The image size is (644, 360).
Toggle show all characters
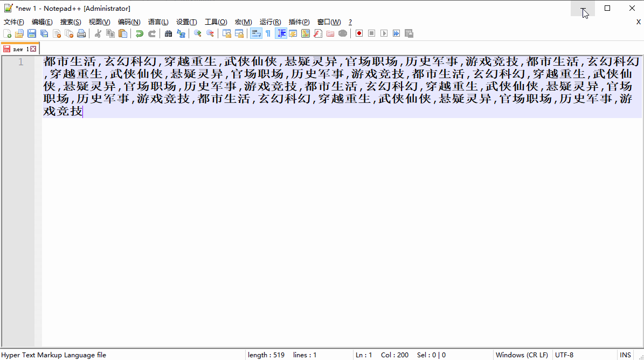tap(268, 33)
